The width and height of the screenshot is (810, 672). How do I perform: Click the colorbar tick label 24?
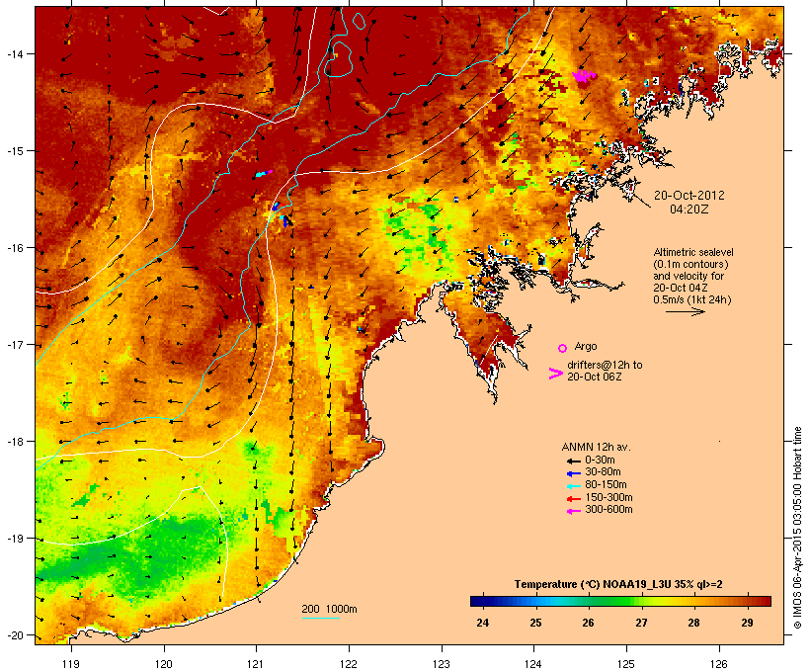482,623
